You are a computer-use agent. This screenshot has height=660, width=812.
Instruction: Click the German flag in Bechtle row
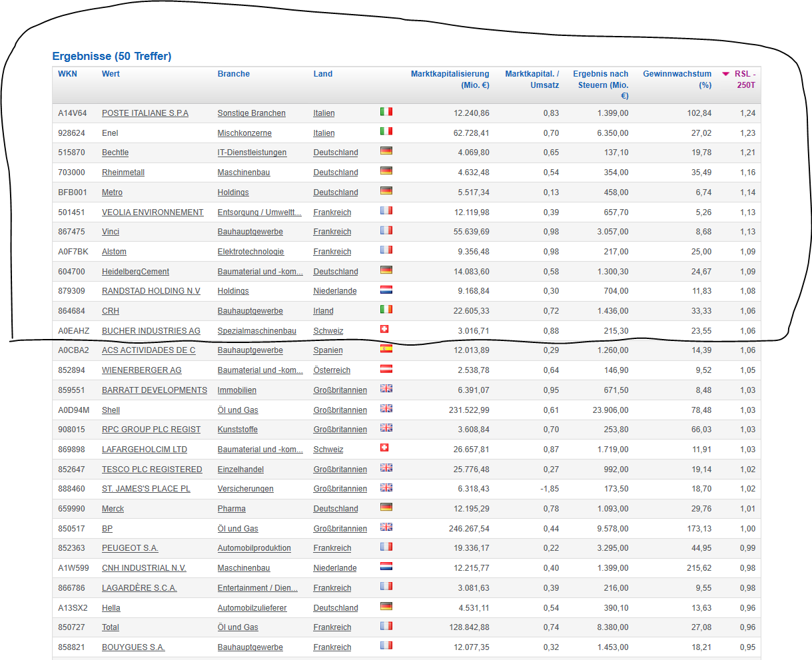pos(386,151)
